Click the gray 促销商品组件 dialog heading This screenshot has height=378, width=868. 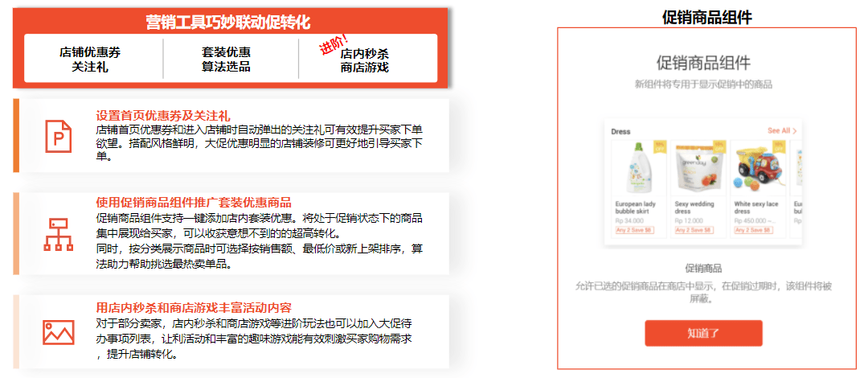tap(703, 63)
